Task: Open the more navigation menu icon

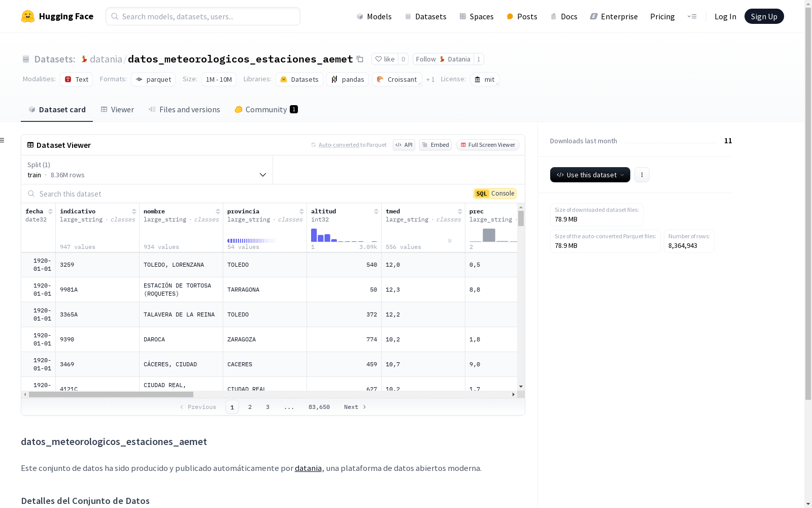Action: pos(692,16)
